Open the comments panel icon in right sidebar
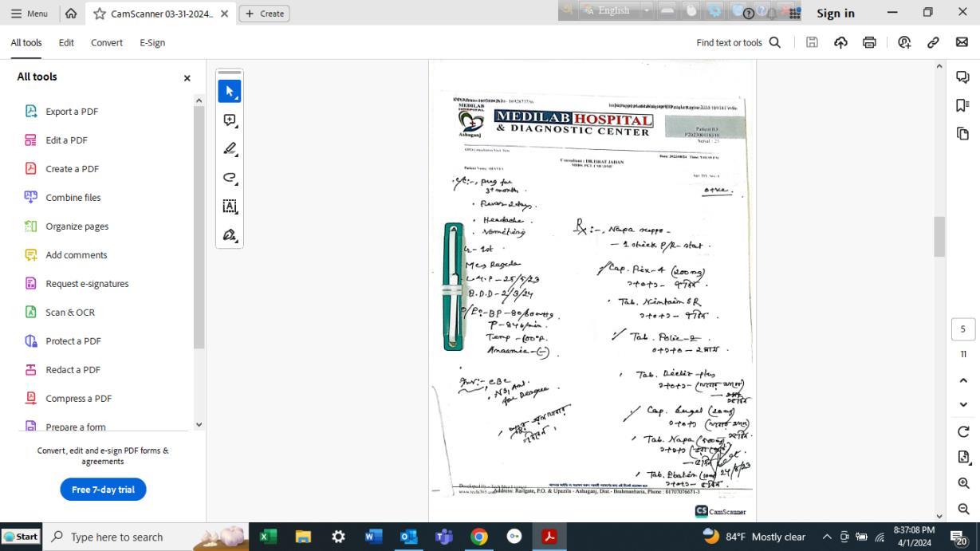 click(x=962, y=77)
